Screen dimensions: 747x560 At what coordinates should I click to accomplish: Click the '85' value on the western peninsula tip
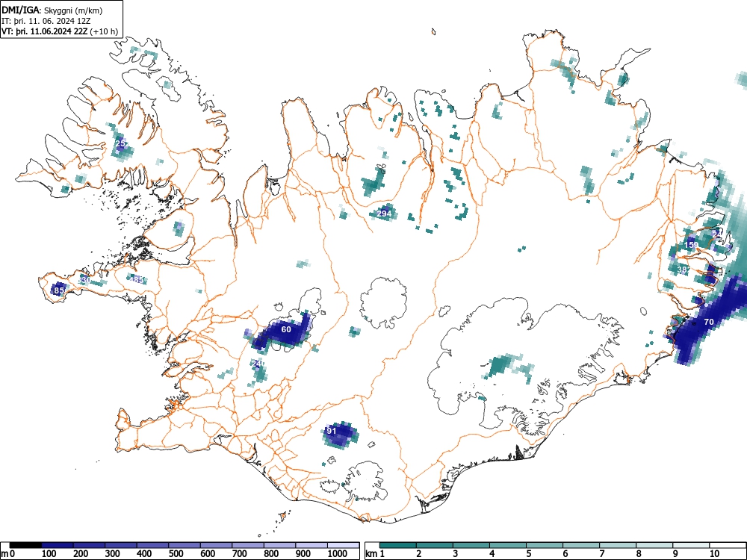click(59, 290)
